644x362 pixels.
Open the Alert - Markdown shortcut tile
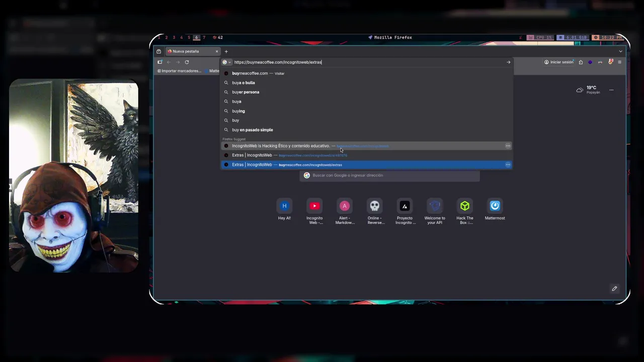pyautogui.click(x=345, y=212)
